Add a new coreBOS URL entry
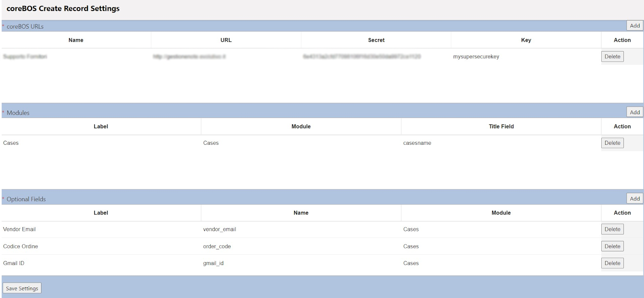This screenshot has width=644, height=298. coord(635,26)
